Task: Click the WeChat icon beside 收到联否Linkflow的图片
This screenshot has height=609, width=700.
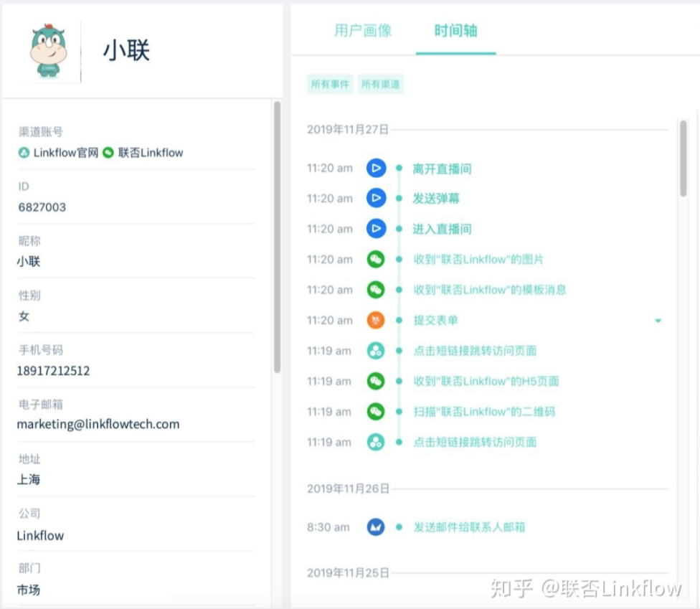Action: [376, 260]
